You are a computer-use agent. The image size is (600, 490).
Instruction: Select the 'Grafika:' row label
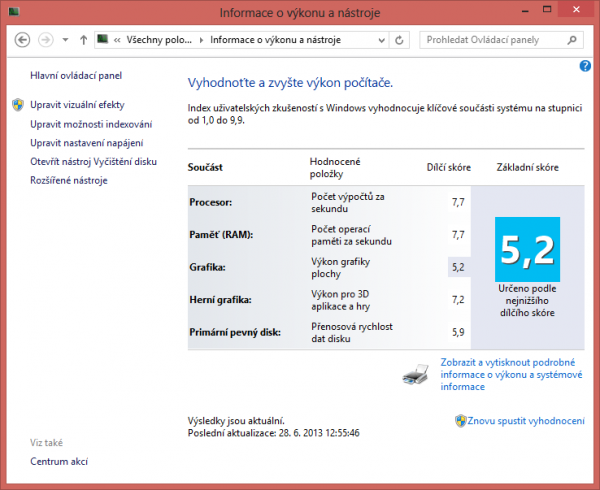coord(207,267)
